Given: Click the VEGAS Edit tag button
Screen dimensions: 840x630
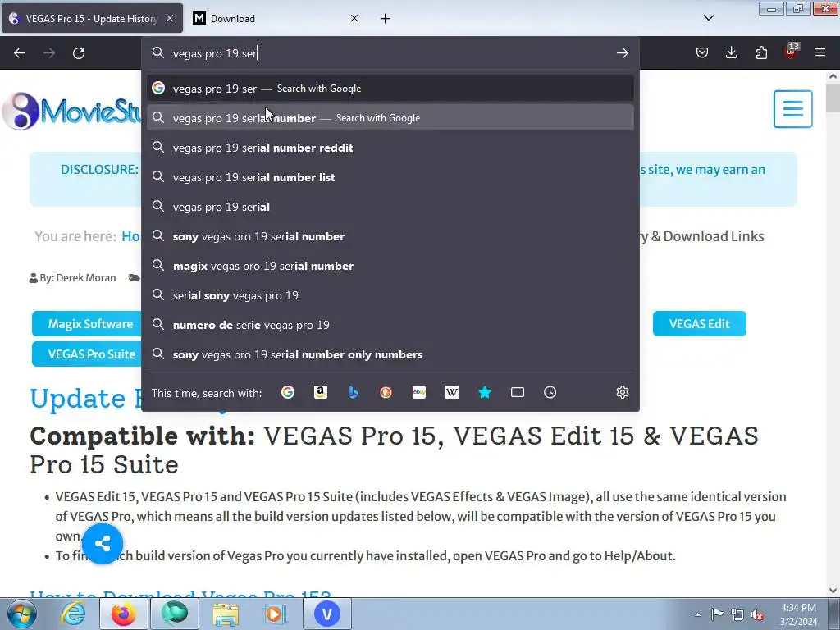Looking at the screenshot, I should pos(699,323).
